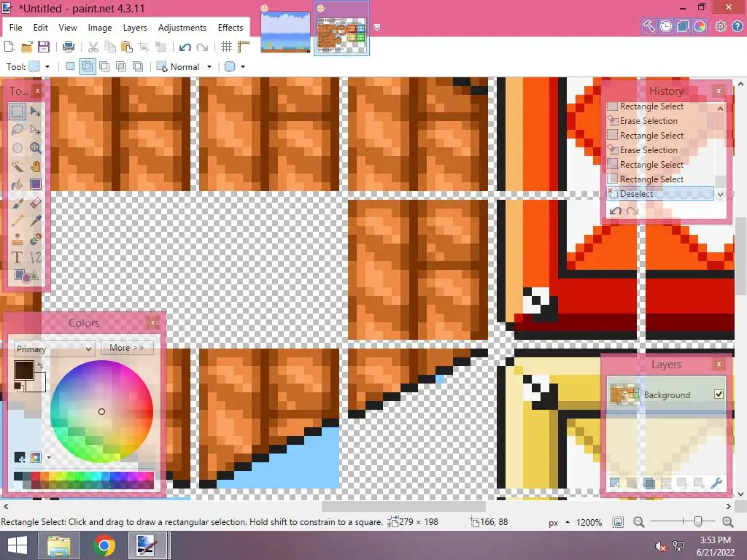Toggle the Colors window utility button
747x560 pixels.
pyautogui.click(x=700, y=26)
